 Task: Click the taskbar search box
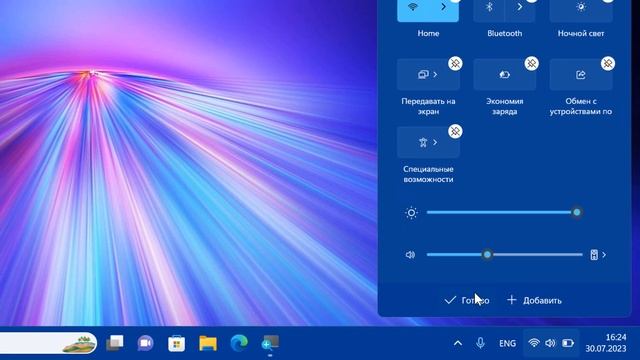coord(48,343)
